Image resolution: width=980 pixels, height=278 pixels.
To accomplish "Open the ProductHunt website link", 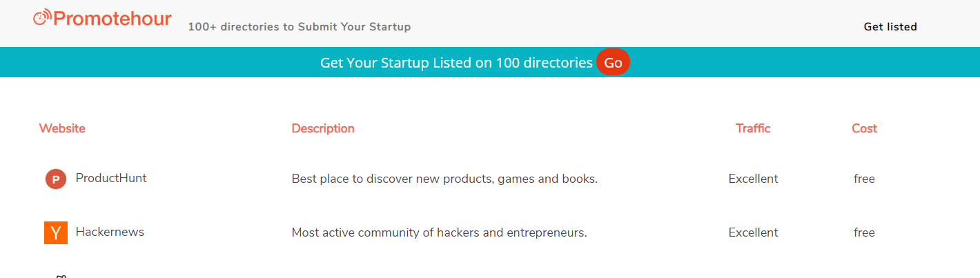I will (111, 178).
